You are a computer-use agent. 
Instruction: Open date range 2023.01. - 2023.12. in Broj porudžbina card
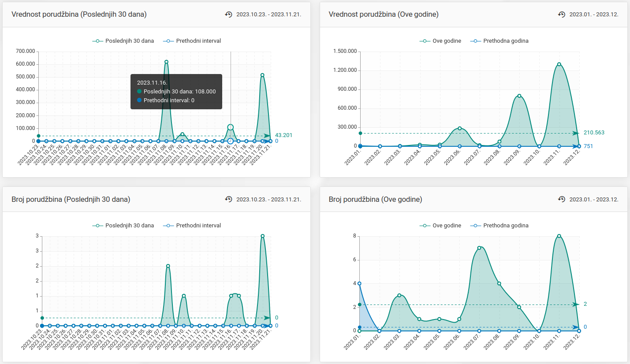pyautogui.click(x=593, y=199)
